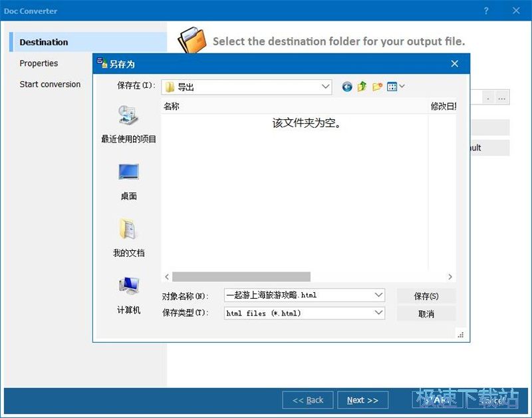Screen dimensions: 532x418
Task: Click the horizontal scrollbar thumb
Action: coord(241,277)
